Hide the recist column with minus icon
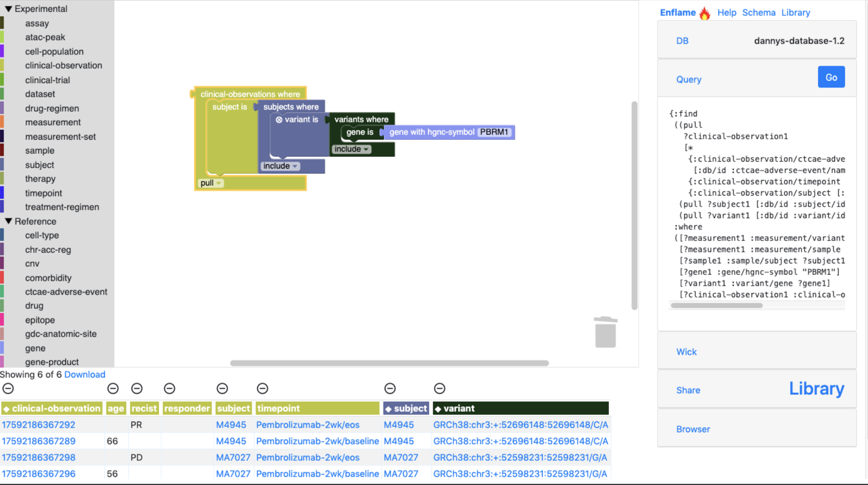The width and height of the screenshot is (868, 485). [x=137, y=388]
